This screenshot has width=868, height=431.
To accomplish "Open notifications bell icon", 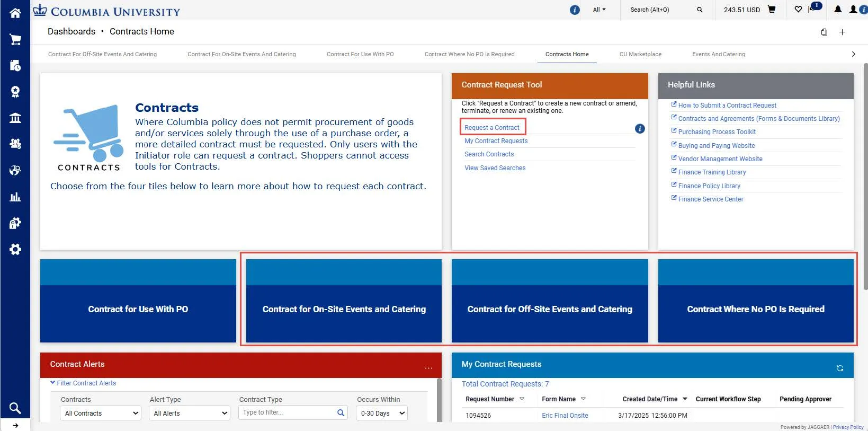I will 838,9.
